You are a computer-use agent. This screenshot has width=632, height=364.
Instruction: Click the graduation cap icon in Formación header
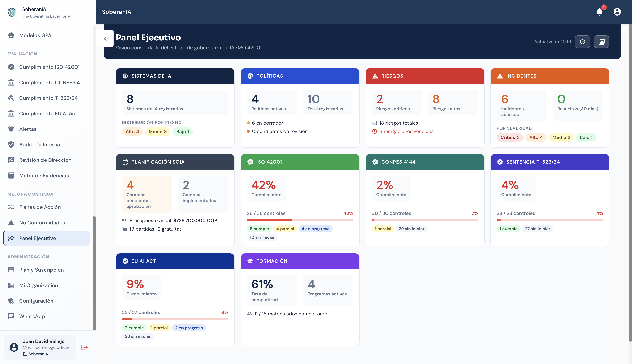point(250,261)
